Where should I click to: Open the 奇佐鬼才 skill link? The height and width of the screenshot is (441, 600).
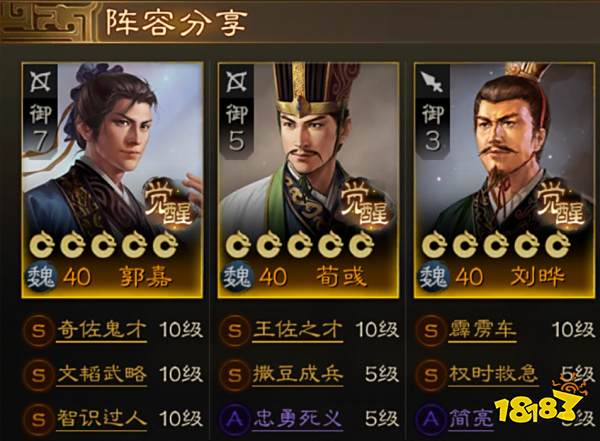click(102, 329)
